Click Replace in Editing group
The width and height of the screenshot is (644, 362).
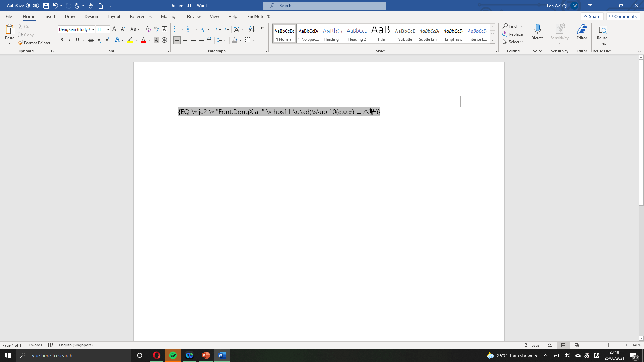[x=513, y=34]
